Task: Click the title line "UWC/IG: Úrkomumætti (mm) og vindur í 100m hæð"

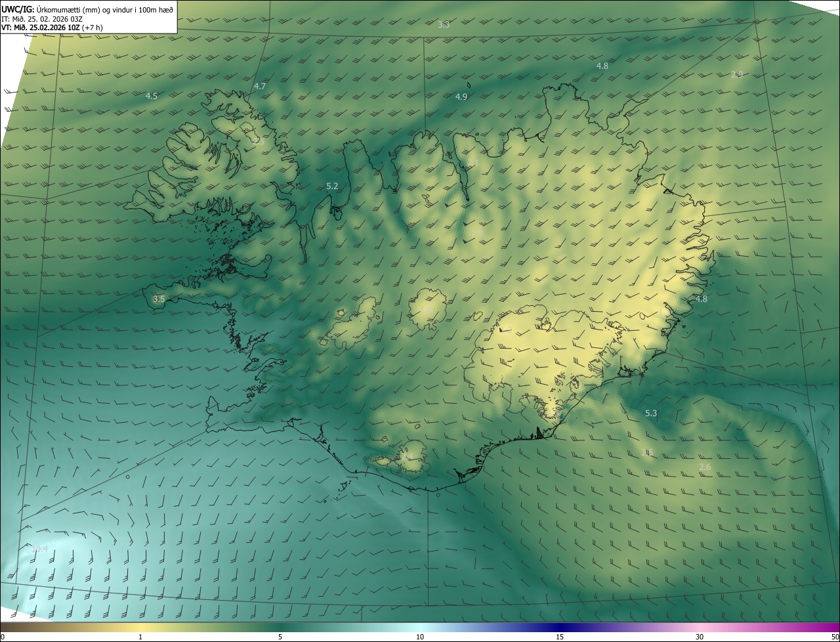Action: click(x=87, y=9)
